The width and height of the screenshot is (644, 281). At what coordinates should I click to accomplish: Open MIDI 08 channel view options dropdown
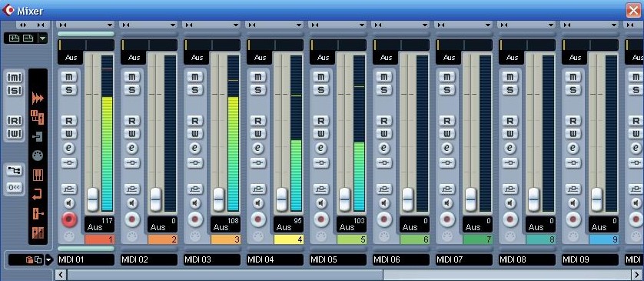[x=551, y=25]
